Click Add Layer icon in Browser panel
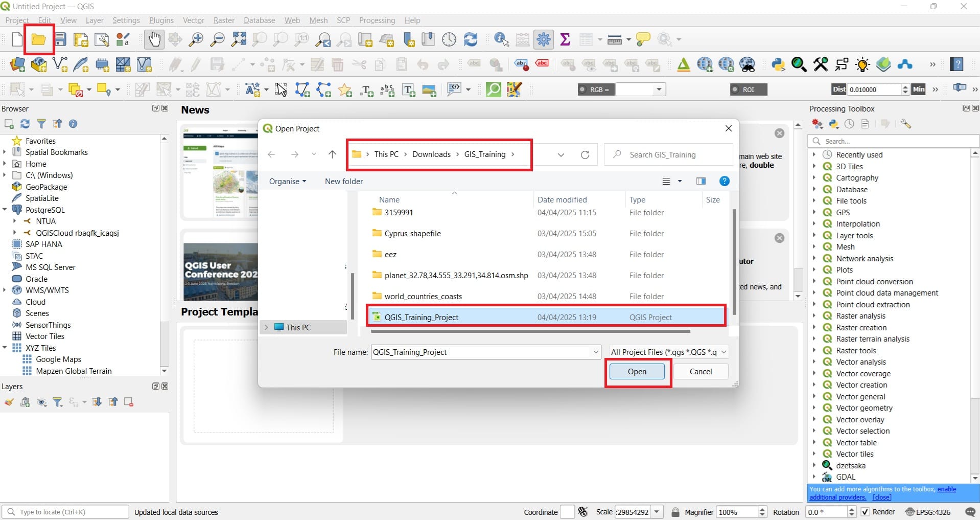The width and height of the screenshot is (980, 520). [9, 124]
